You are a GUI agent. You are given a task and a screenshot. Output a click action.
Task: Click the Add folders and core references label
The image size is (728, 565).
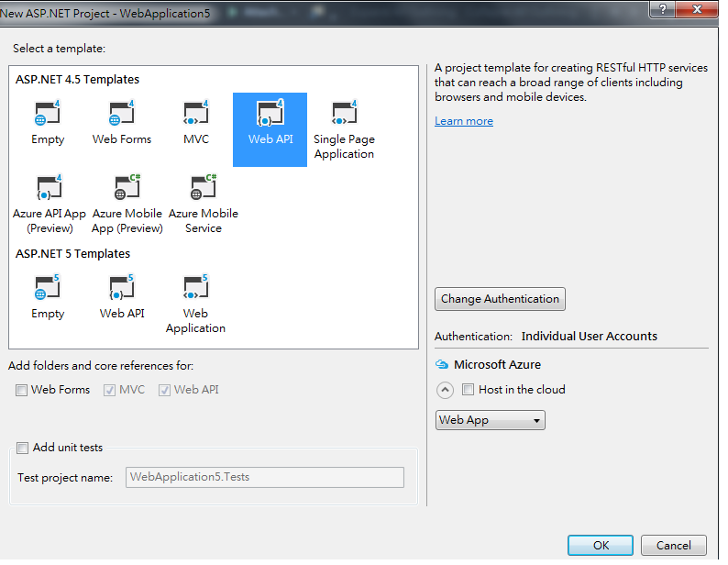(101, 366)
